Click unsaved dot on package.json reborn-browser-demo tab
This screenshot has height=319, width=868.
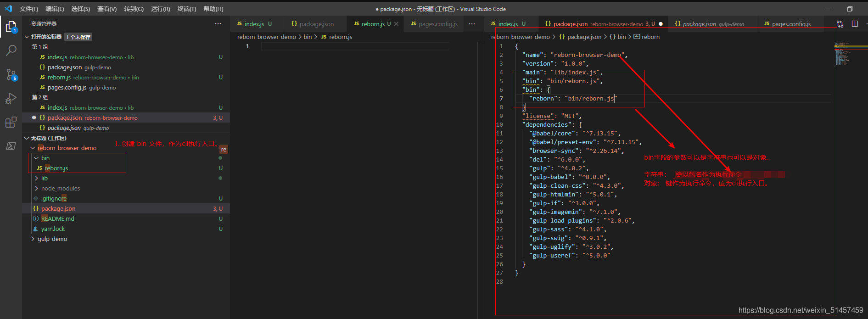coord(661,24)
